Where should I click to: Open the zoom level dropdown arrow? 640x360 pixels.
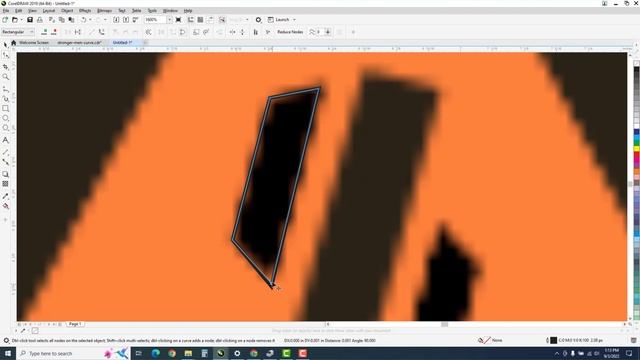[169, 20]
